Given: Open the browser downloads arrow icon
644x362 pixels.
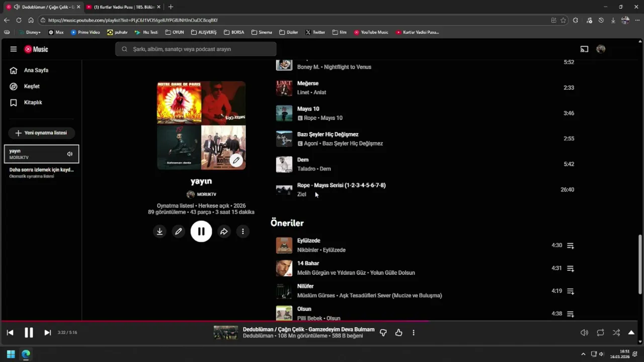Looking at the screenshot, I should 613,20.
